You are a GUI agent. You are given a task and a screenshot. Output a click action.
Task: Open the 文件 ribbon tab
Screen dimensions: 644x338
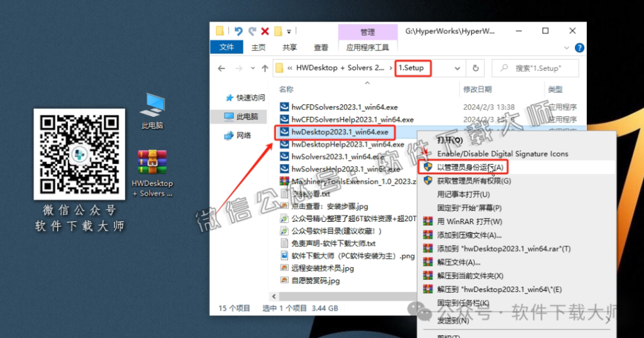[226, 47]
